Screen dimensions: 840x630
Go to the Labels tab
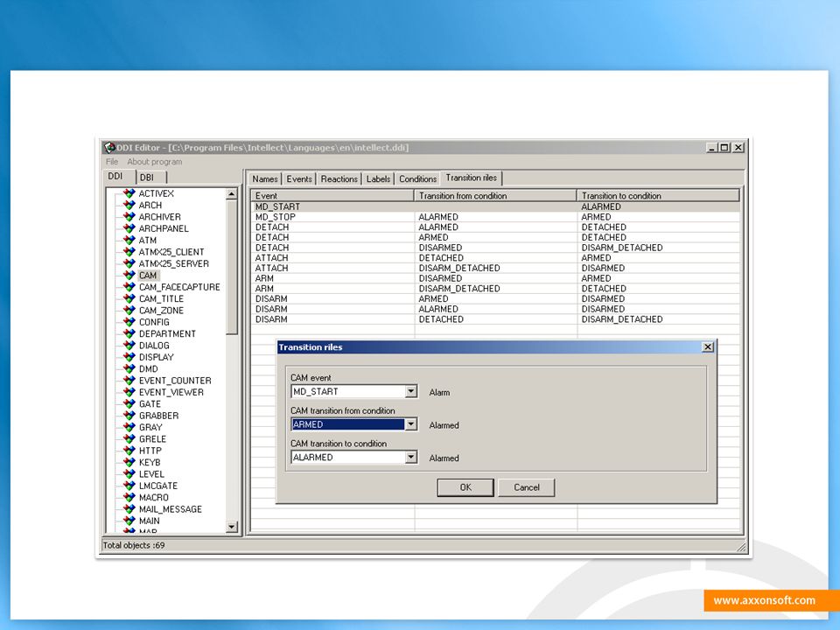[378, 178]
